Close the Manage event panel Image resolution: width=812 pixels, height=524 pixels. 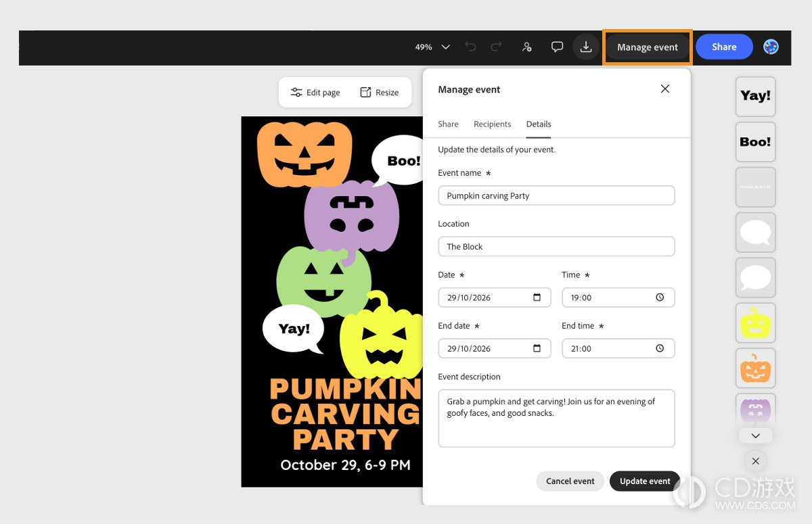[x=665, y=89]
